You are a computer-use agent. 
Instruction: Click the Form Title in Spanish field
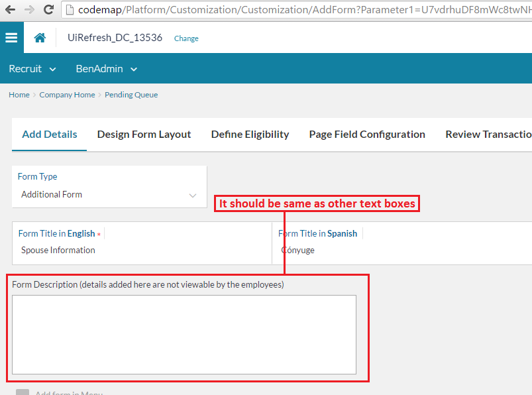401,251
